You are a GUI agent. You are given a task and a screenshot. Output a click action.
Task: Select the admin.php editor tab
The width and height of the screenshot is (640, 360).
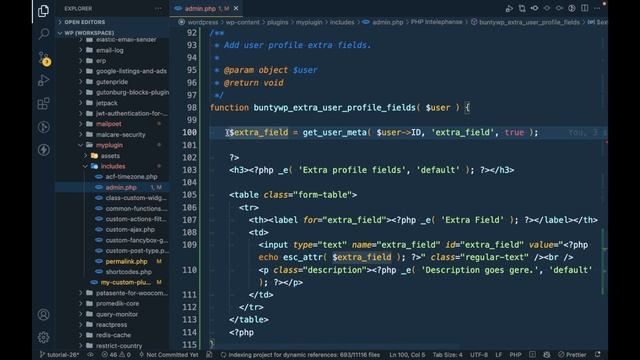pos(205,8)
